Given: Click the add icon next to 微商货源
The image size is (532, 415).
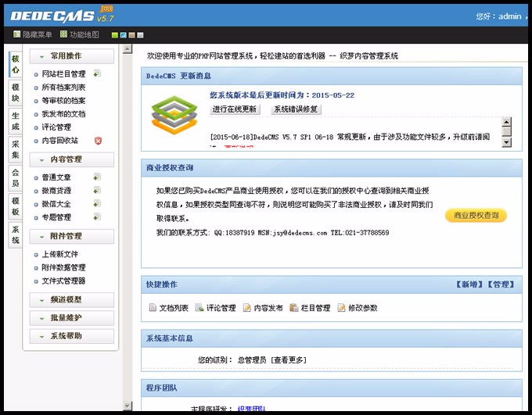Looking at the screenshot, I should point(97,190).
